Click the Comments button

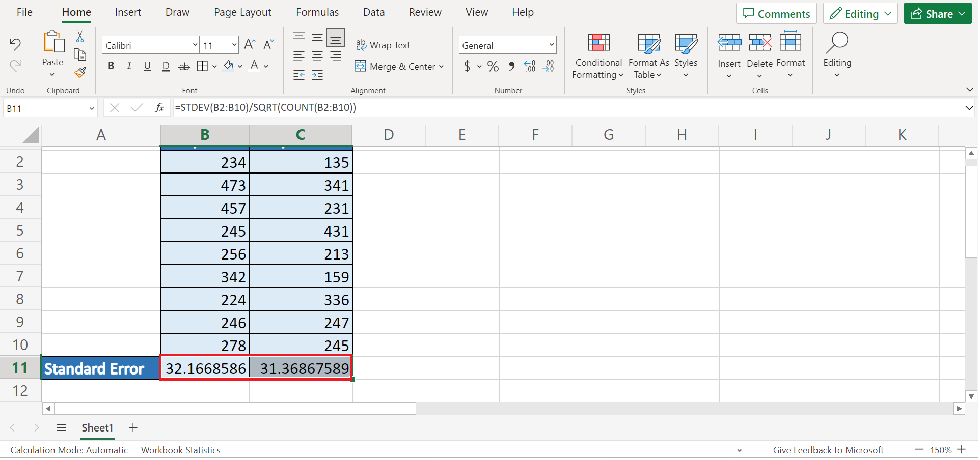click(x=776, y=14)
